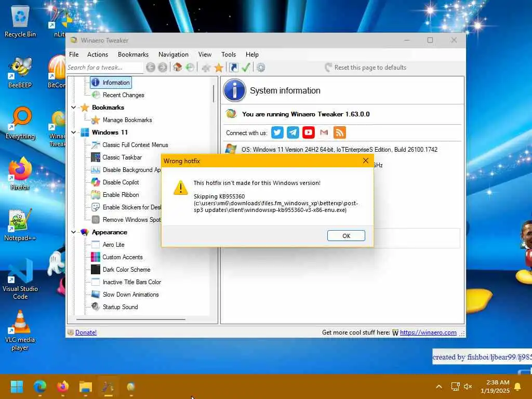The image size is (532, 399).
Task: Collapse the Bookmarks tree section
Action: 73,107
